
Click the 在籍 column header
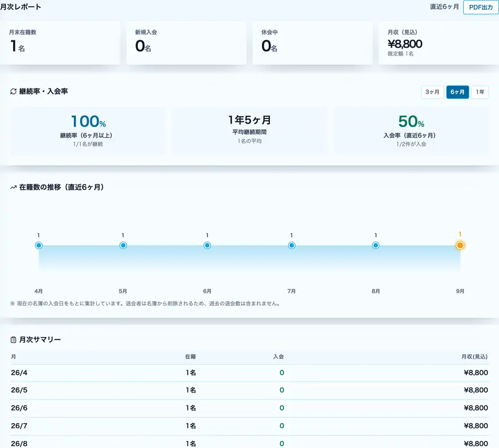coord(191,357)
